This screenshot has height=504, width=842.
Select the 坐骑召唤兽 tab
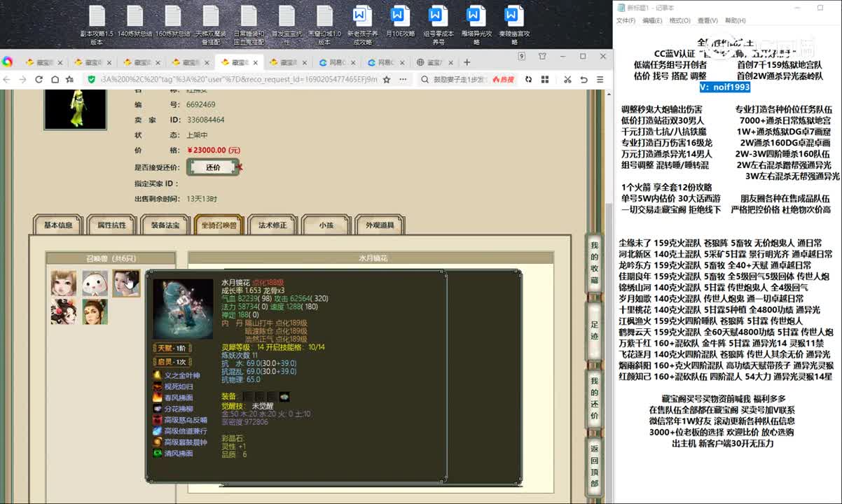219,225
